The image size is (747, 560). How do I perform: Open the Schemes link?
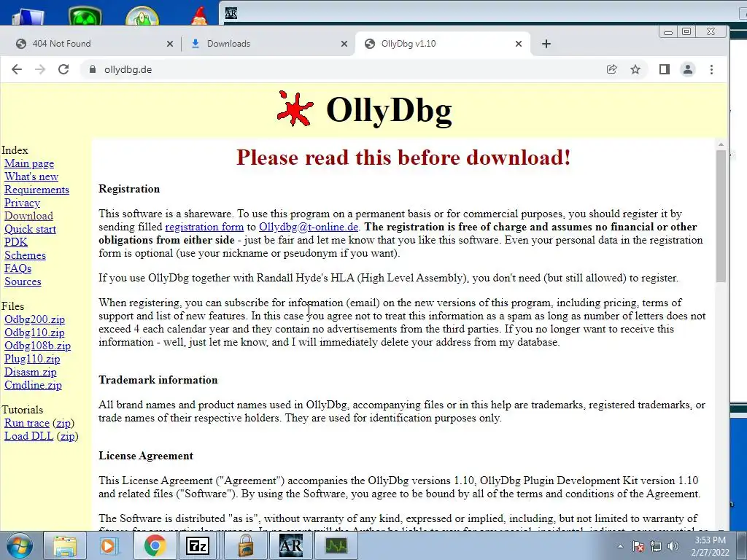(x=25, y=255)
